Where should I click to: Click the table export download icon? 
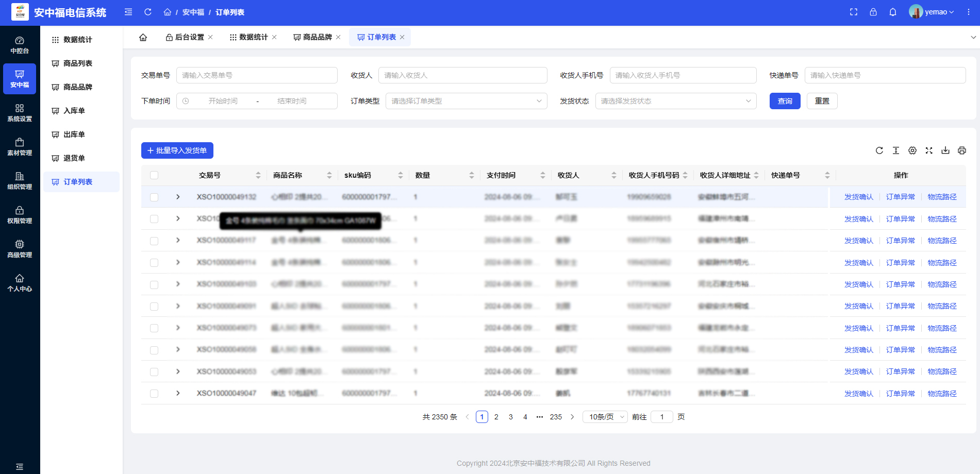pyautogui.click(x=945, y=150)
